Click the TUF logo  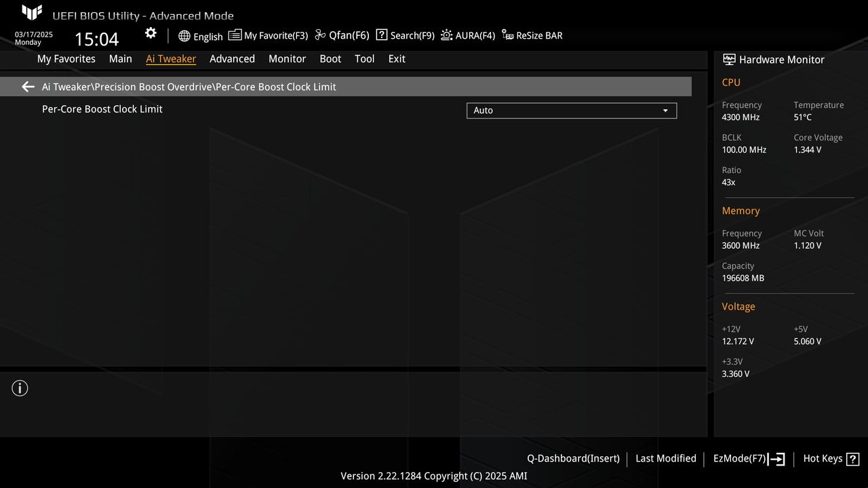click(32, 12)
